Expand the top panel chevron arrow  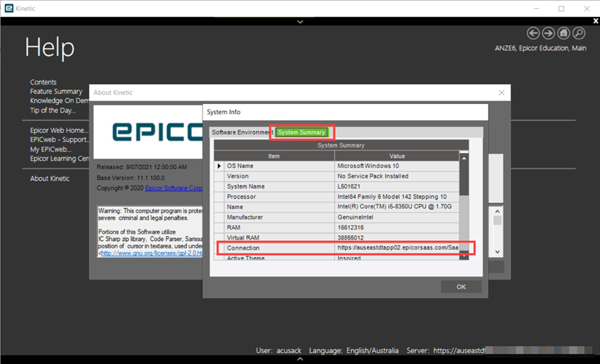click(x=300, y=22)
